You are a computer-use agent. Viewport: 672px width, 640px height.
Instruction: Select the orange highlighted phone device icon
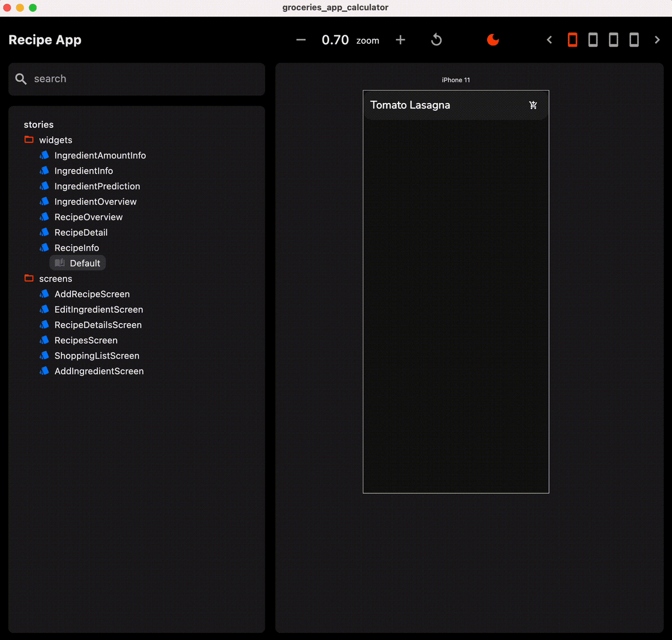point(572,40)
